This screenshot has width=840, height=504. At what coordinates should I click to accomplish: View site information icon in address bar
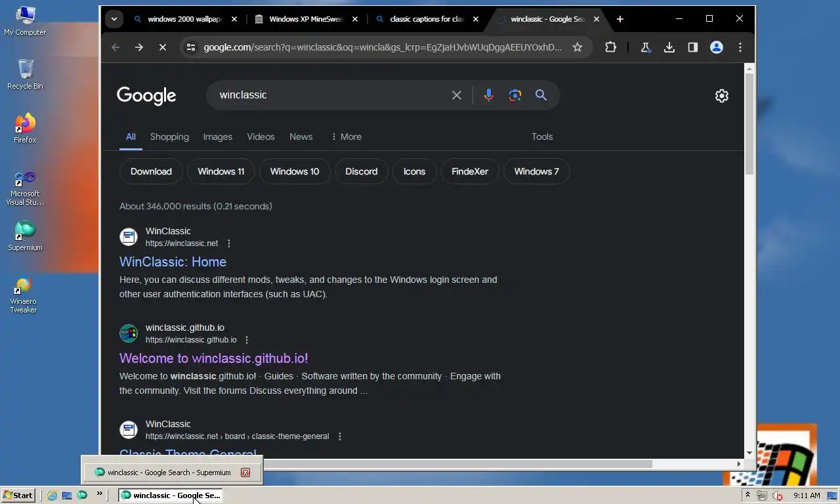(x=191, y=47)
